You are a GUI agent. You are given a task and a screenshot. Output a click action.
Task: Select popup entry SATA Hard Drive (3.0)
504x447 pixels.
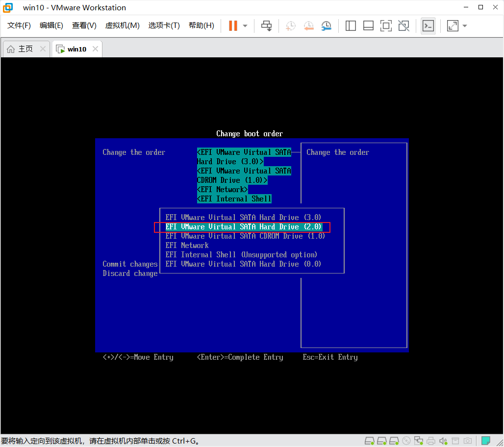pos(243,218)
